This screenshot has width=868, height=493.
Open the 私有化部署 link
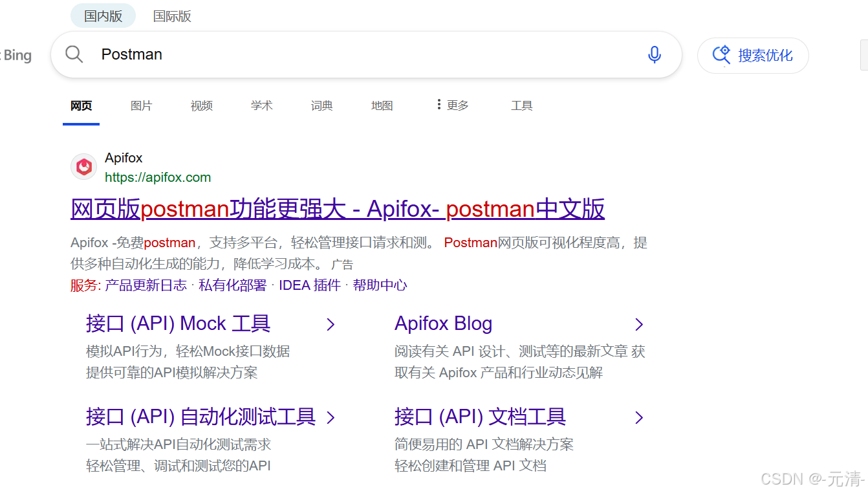pyautogui.click(x=232, y=285)
